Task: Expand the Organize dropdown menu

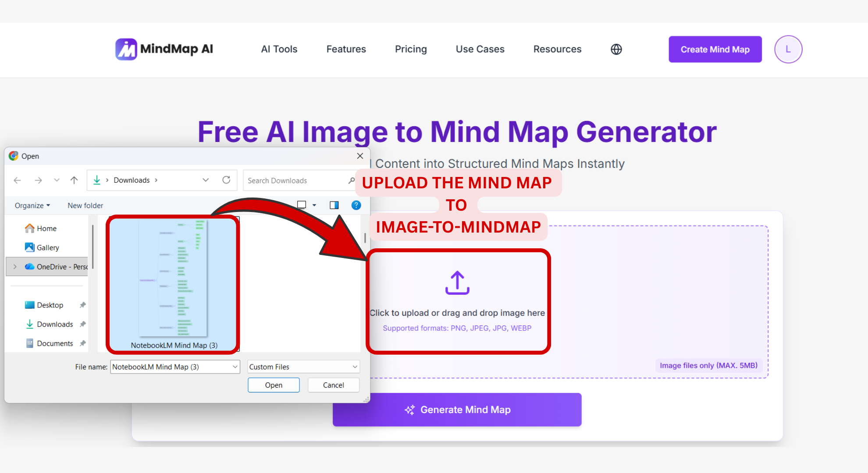Action: click(31, 205)
